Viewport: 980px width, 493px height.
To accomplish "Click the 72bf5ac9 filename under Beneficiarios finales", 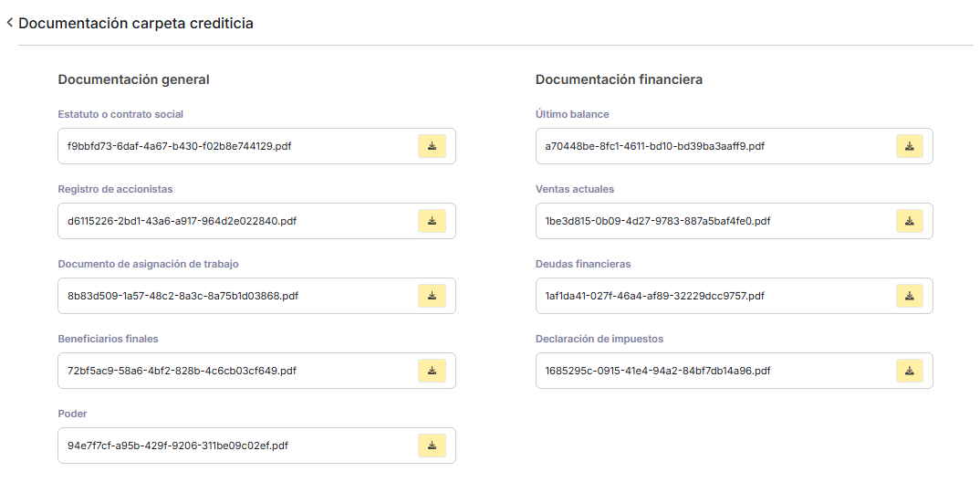I will pos(182,371).
